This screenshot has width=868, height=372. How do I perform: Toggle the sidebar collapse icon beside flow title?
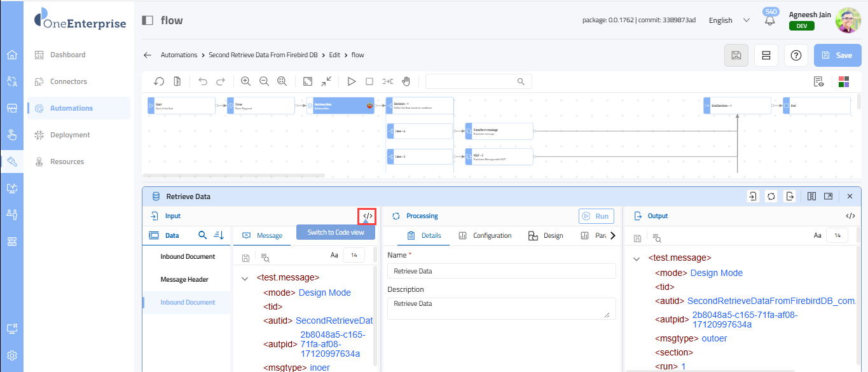pos(148,20)
